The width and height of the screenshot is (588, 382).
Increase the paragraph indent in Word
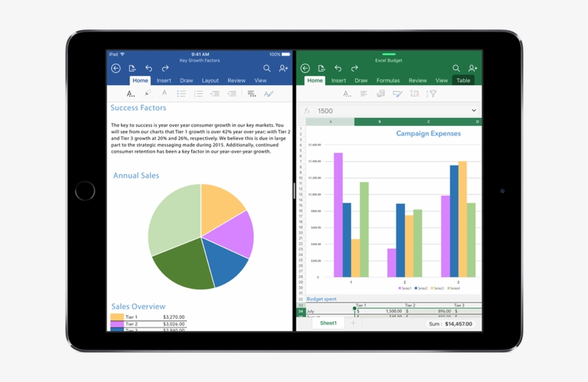(x=232, y=94)
